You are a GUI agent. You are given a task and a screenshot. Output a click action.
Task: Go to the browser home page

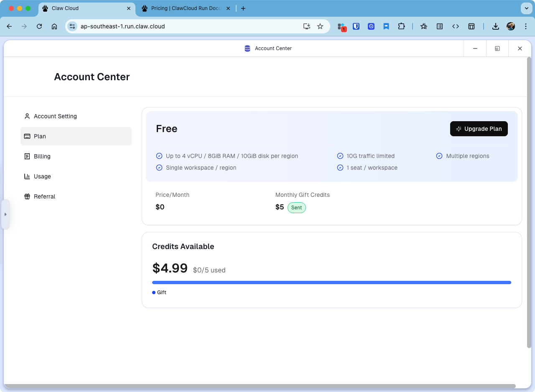(x=54, y=26)
